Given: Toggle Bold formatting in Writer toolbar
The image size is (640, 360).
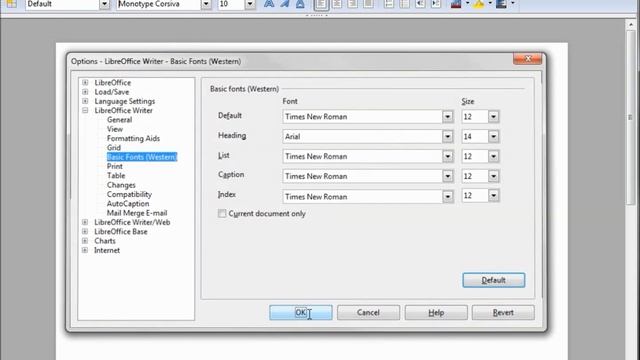Looking at the screenshot, I should [269, 4].
